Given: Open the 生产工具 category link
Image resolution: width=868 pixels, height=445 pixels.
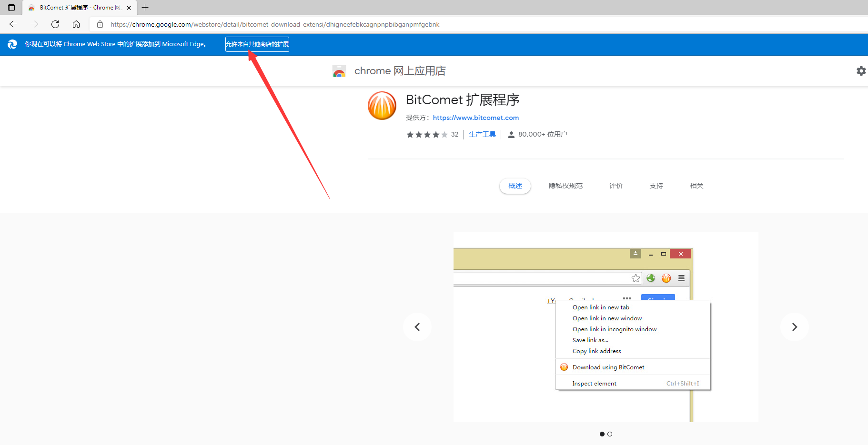Looking at the screenshot, I should pos(482,134).
